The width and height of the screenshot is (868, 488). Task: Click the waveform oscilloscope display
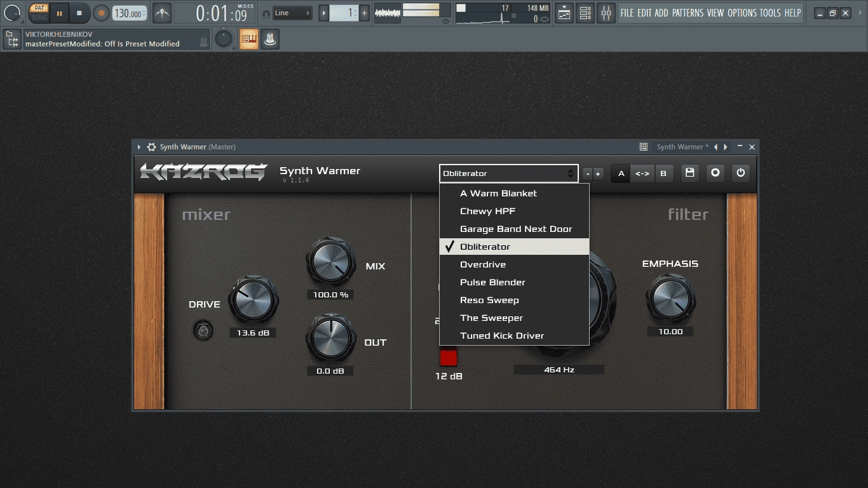click(387, 13)
